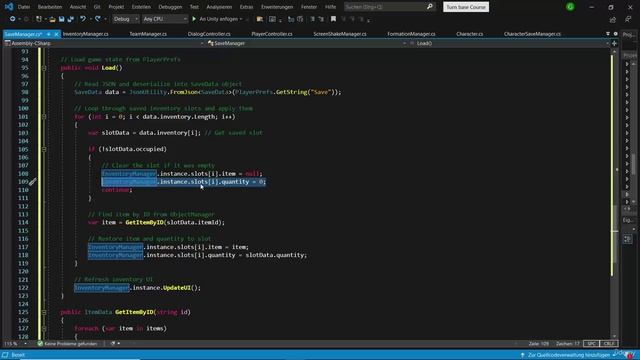Click the Save All icon

[71, 19]
